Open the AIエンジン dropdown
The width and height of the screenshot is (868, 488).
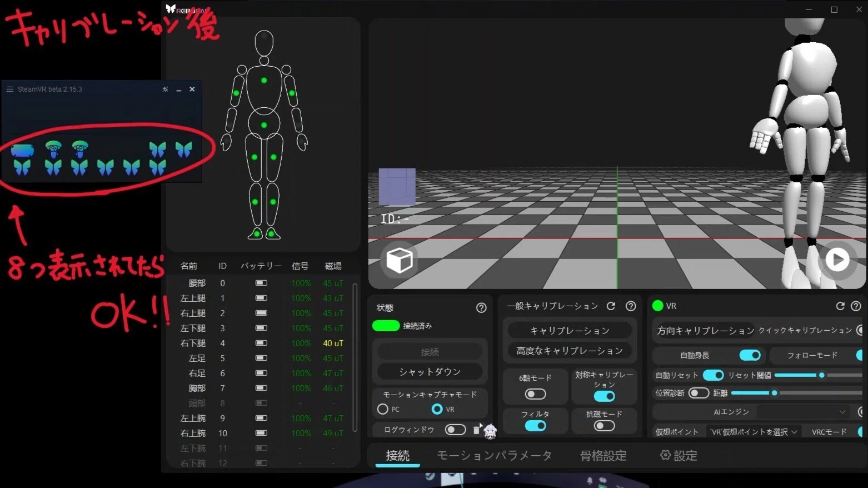(804, 412)
